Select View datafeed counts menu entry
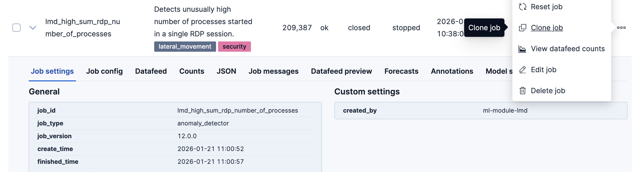The image size is (644, 172). pos(568,49)
